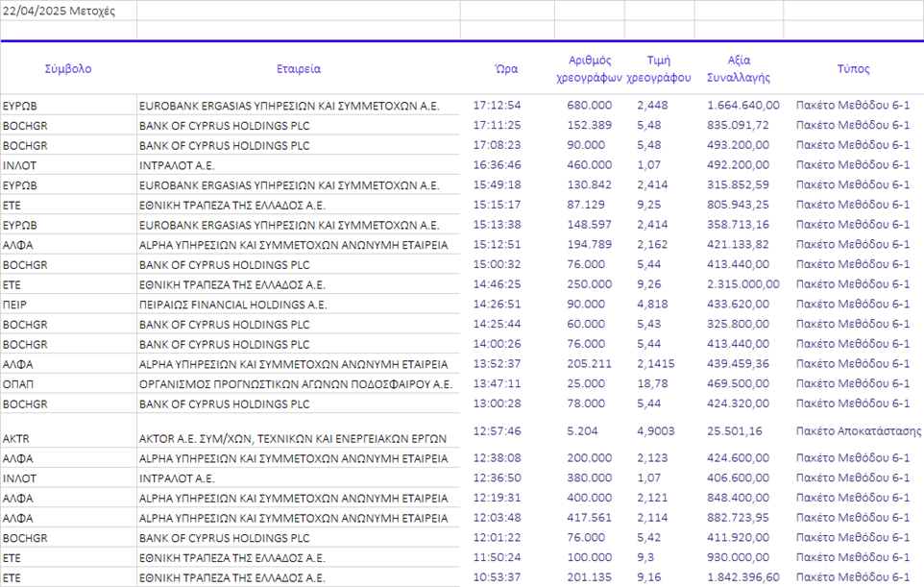
Task: Click the Τύπος column header
Action: pyautogui.click(x=853, y=69)
